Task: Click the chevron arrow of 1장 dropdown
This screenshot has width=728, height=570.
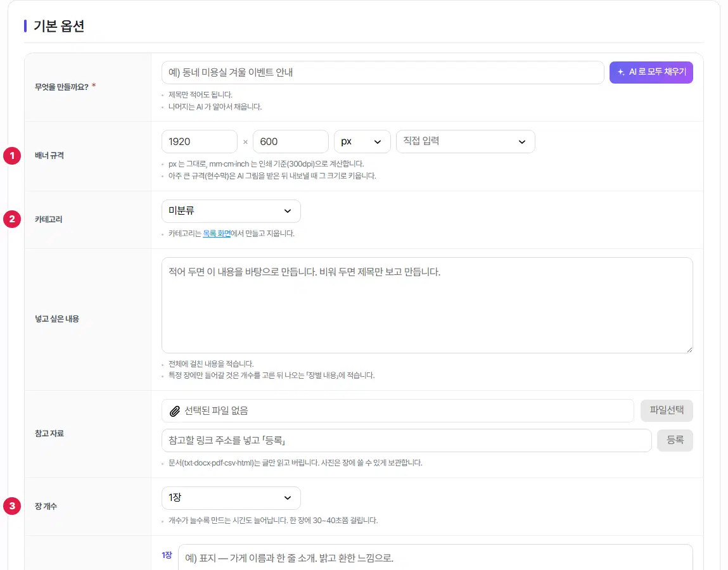Action: click(x=288, y=498)
